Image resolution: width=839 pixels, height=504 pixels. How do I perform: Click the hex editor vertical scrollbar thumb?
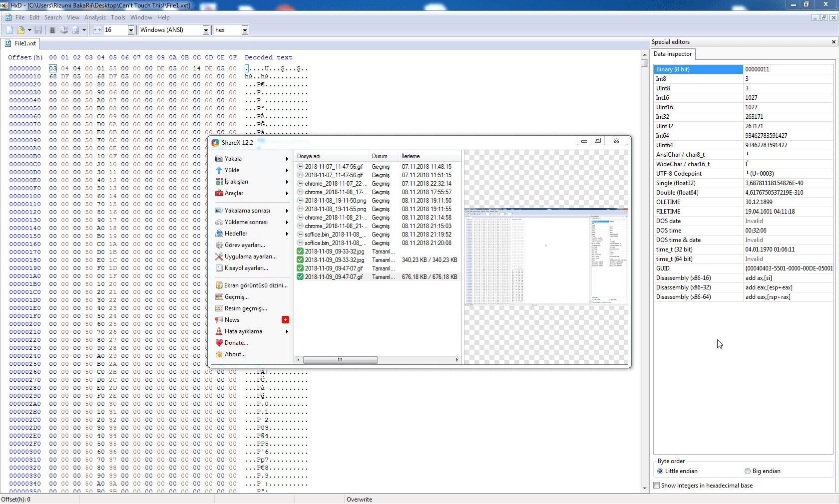(645, 63)
